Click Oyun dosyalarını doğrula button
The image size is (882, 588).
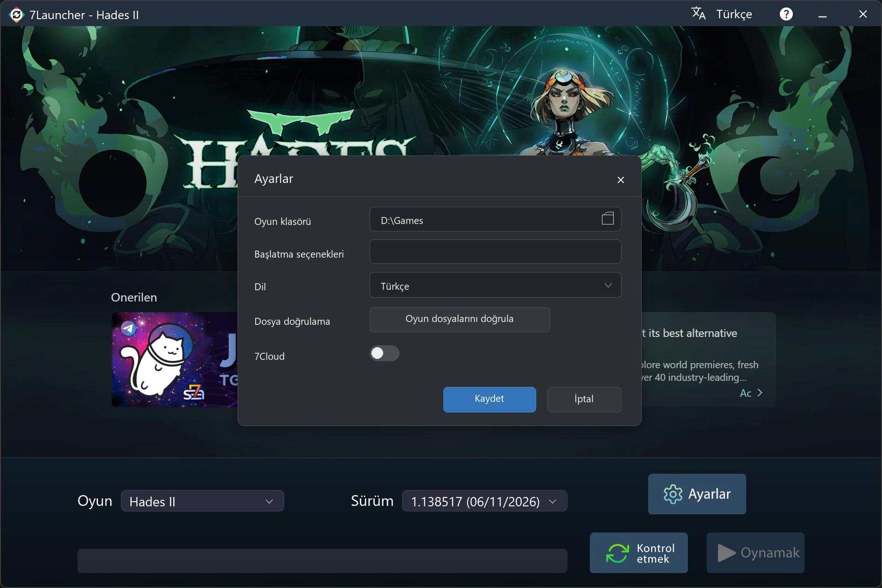click(x=460, y=319)
